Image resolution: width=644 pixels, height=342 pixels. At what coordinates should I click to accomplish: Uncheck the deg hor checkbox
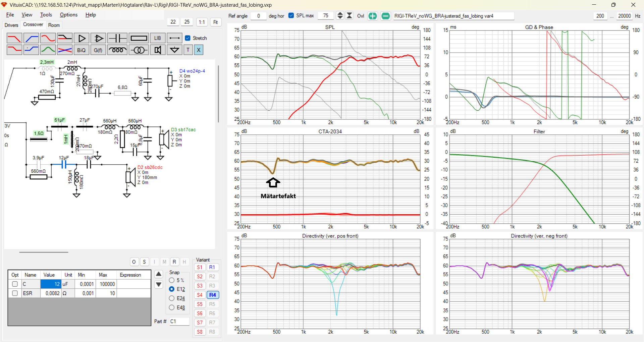coord(291,15)
